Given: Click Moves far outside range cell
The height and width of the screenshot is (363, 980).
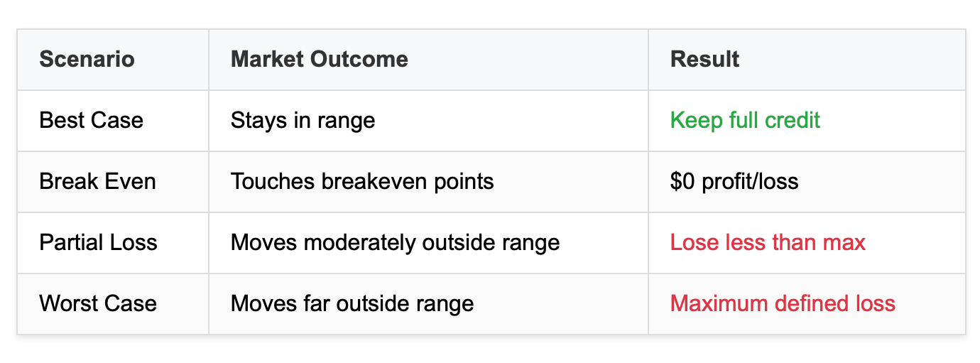Looking at the screenshot, I should [428, 304].
